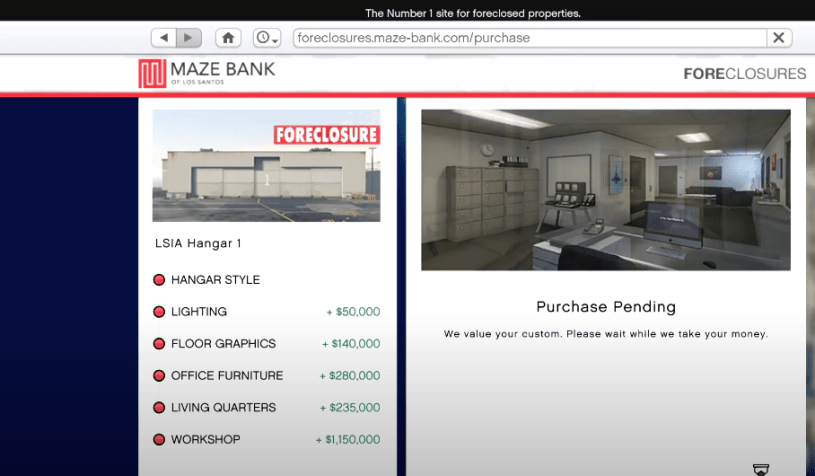Click the address bar showing foreclosures.maze-bank.com/purchase
Image resolution: width=815 pixels, height=476 pixels.
click(x=530, y=37)
